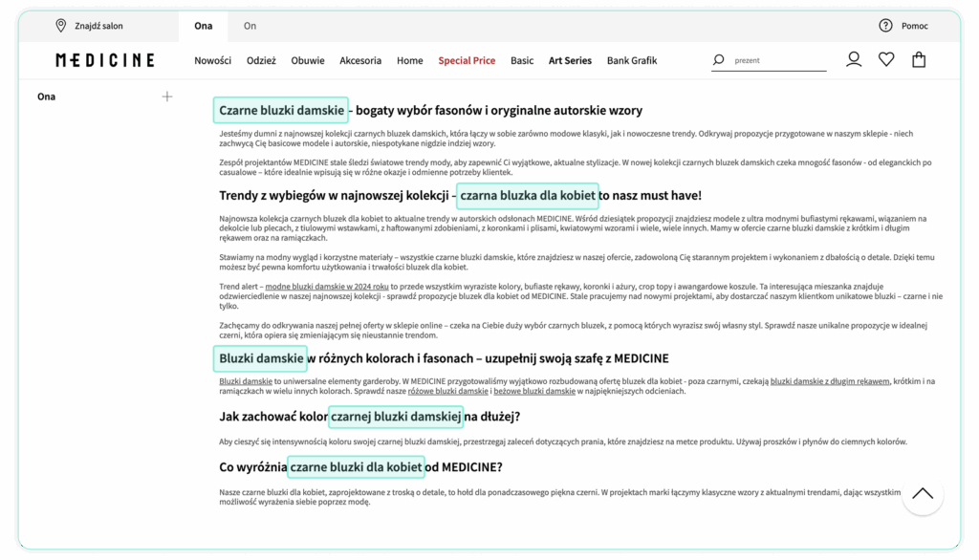Go to the MEDICINE logo homepage

(105, 60)
